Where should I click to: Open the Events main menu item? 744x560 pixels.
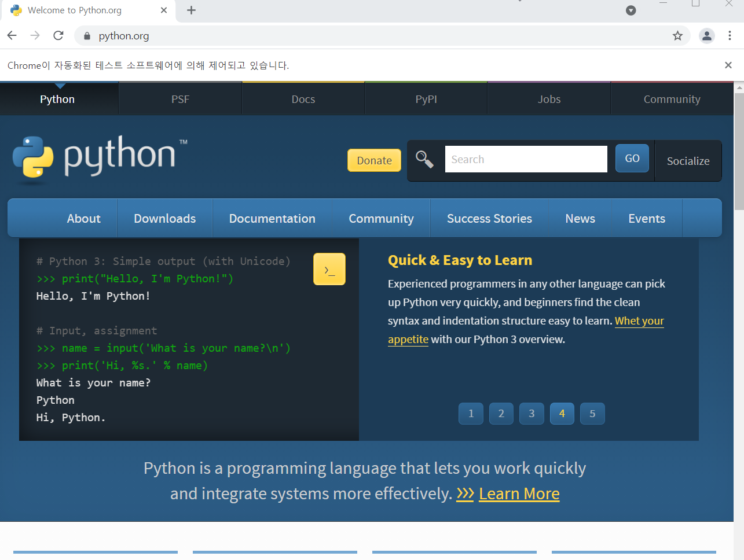(x=647, y=218)
